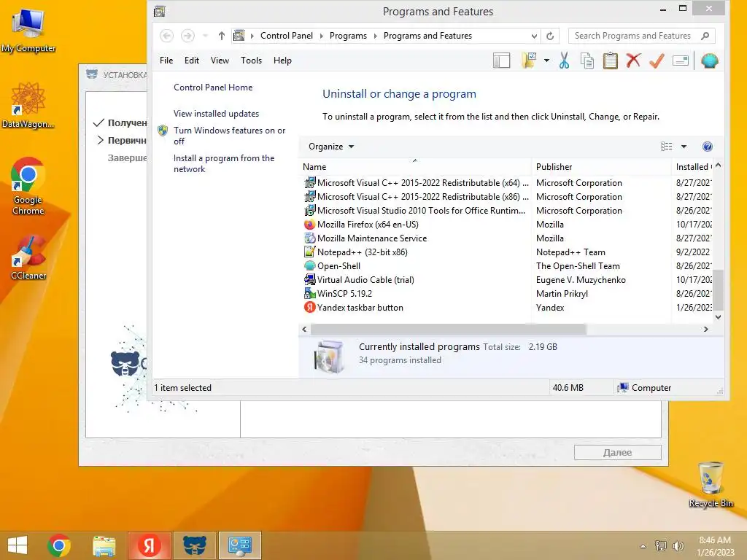
Task: Click the red X Delete toolbar icon
Action: 633,61
